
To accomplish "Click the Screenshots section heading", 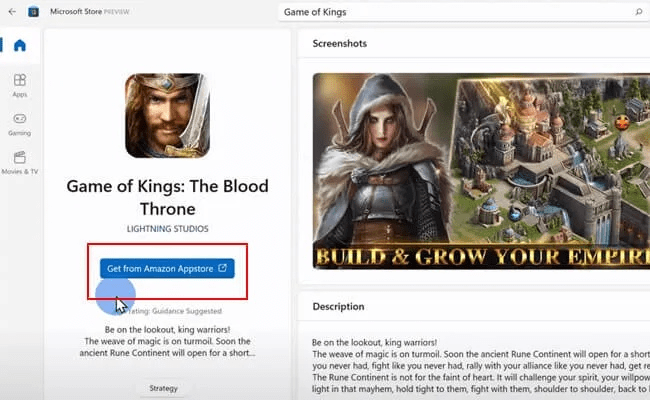I will [x=340, y=44].
